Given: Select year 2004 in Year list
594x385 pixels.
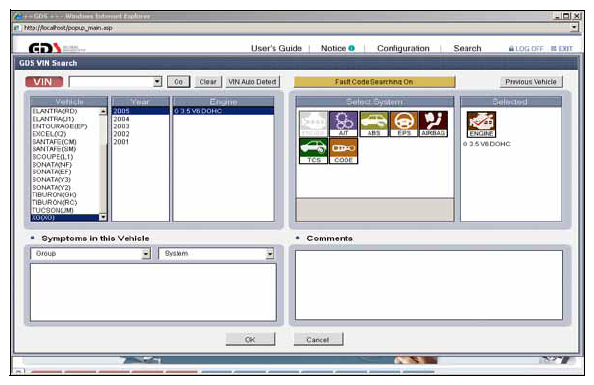Looking at the screenshot, I should pos(121,119).
